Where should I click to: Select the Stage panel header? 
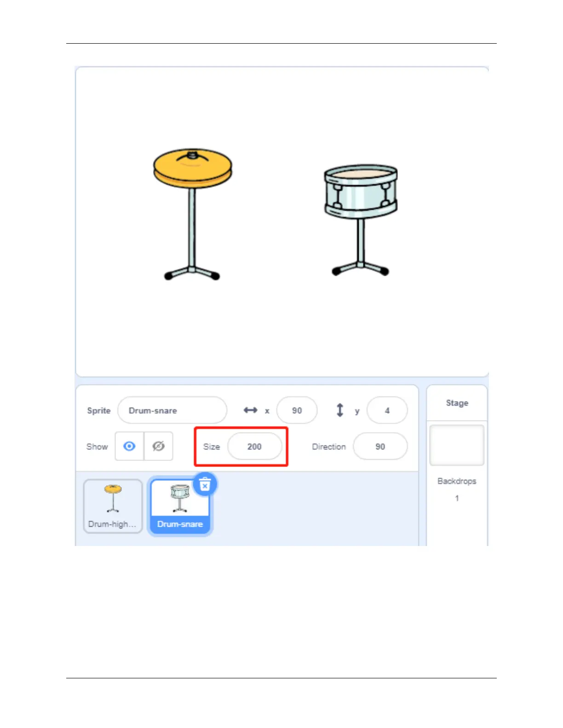pyautogui.click(x=457, y=403)
